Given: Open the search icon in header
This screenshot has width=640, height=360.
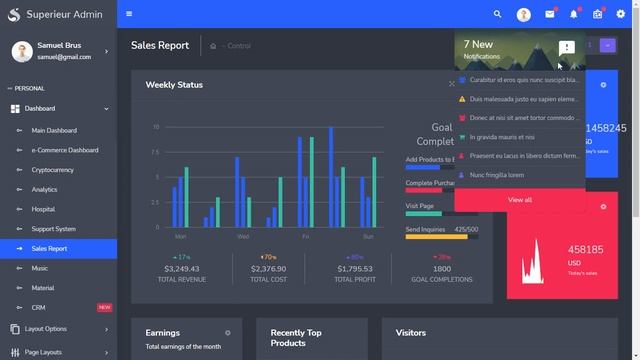Looking at the screenshot, I should coord(497,14).
